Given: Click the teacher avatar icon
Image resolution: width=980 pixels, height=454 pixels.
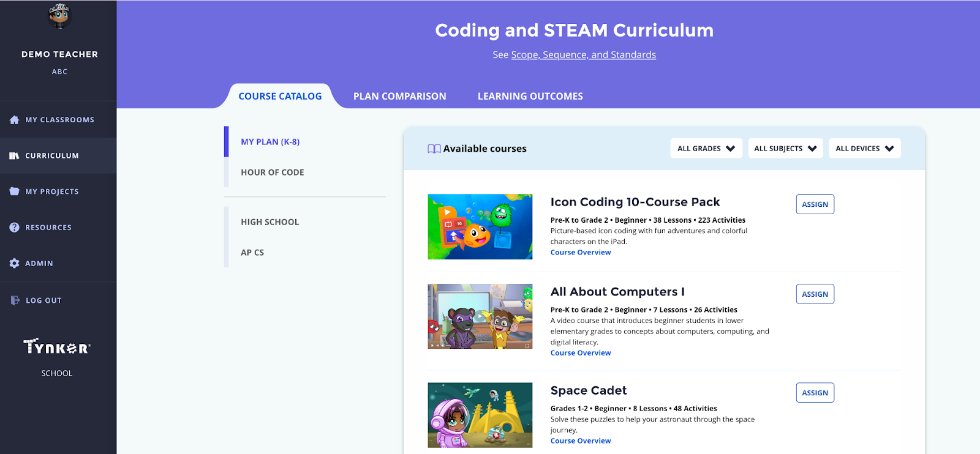Looking at the screenshot, I should click(59, 15).
